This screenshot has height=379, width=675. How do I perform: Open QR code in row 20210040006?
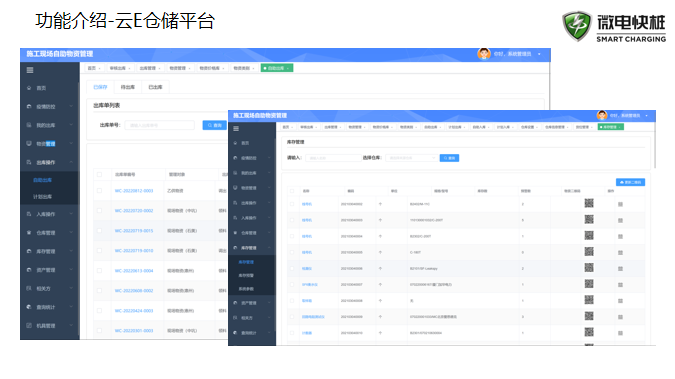(x=589, y=268)
